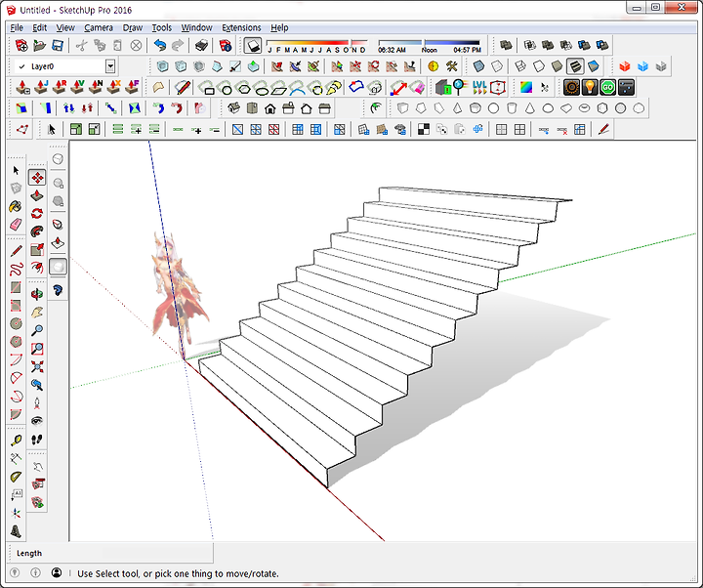Select the Push/Pull tool

37,195
